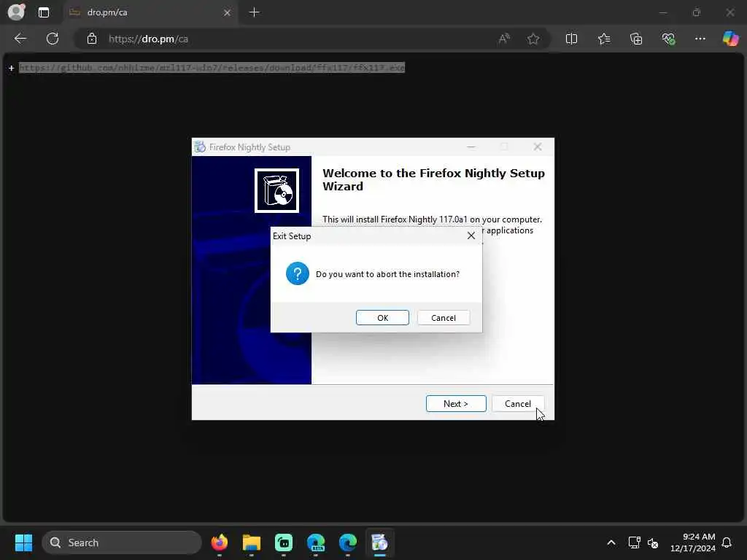Minimize the Firefox Nightly Setup window
747x560 pixels.
(x=471, y=147)
